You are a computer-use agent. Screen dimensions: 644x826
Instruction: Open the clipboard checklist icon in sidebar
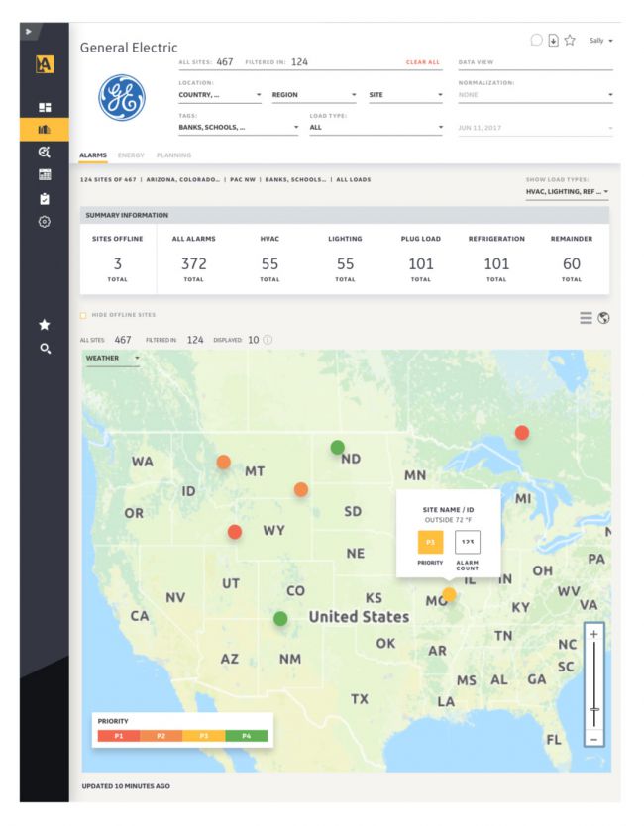[x=45, y=198]
